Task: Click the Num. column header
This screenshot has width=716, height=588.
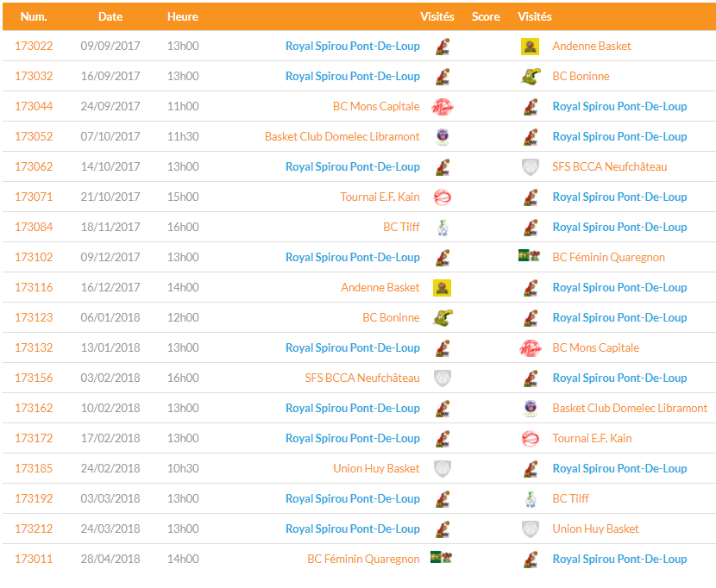Action: coord(34,17)
